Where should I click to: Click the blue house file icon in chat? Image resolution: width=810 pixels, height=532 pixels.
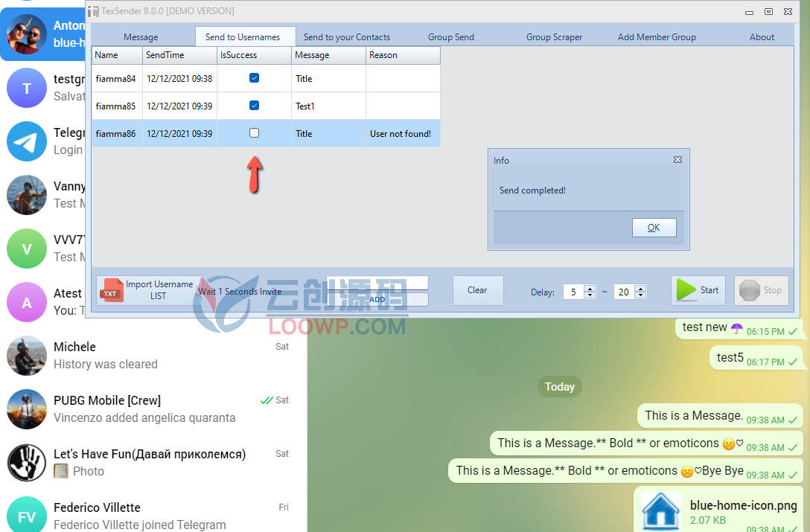(x=660, y=511)
